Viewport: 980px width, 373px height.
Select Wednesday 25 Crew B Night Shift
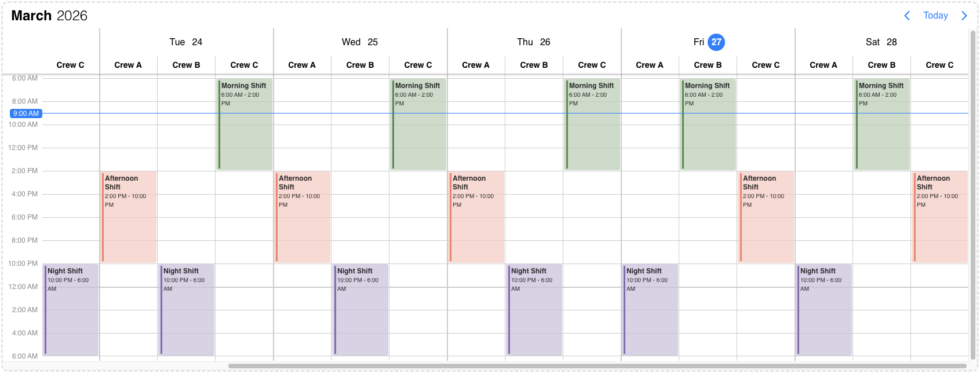pyautogui.click(x=360, y=309)
